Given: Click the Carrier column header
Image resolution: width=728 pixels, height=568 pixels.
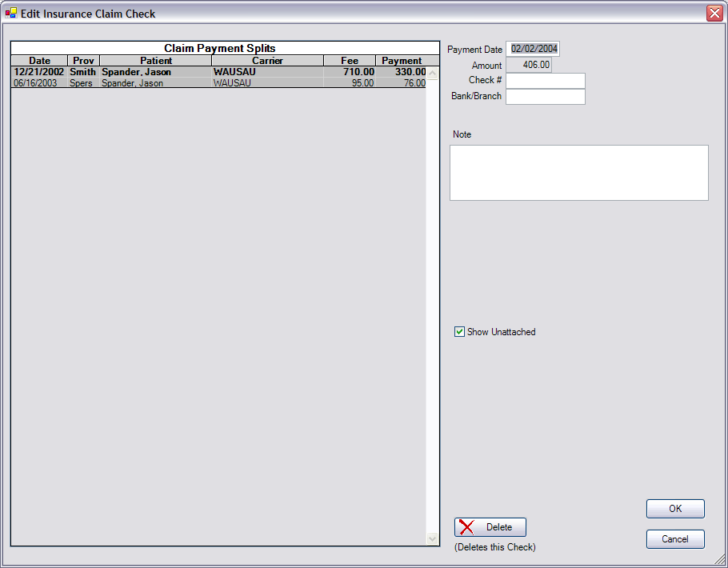Looking at the screenshot, I should click(267, 61).
